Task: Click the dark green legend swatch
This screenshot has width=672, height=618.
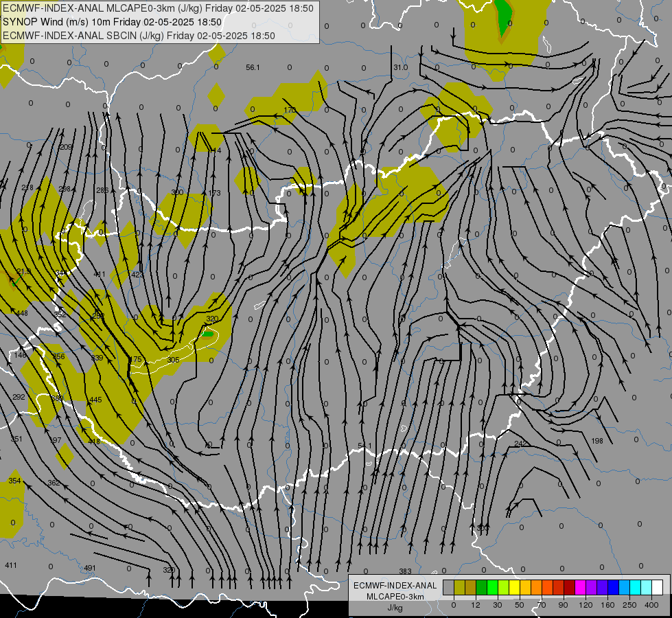Action: [481, 587]
